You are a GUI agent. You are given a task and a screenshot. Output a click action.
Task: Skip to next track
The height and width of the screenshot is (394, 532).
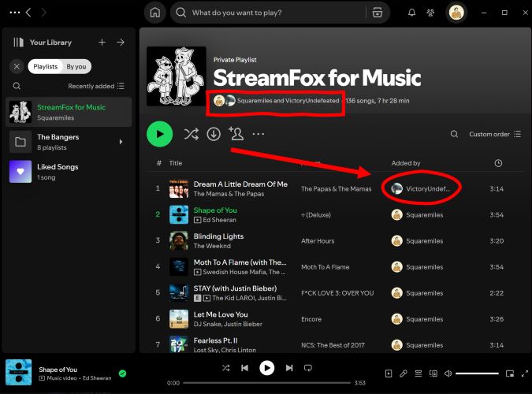pyautogui.click(x=289, y=368)
